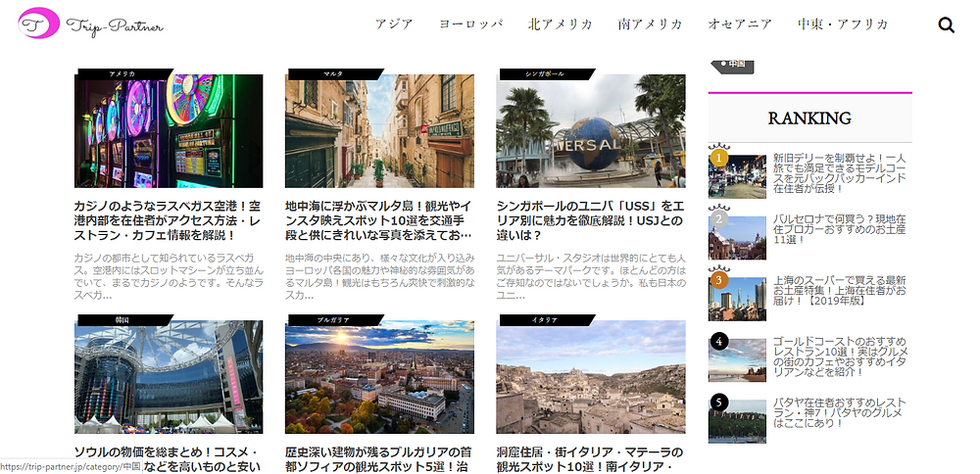
Task: Open the Matera cave town thumbnail
Action: coord(591,377)
